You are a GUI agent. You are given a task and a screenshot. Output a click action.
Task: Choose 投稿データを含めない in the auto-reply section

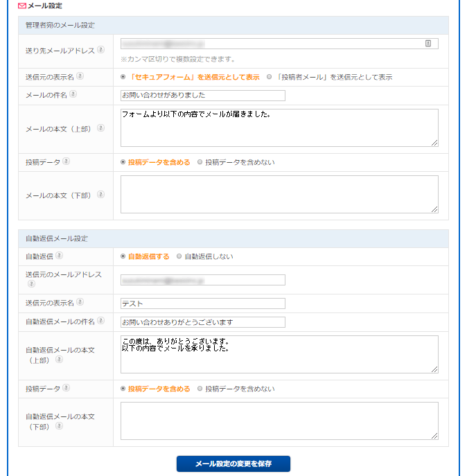click(x=200, y=389)
